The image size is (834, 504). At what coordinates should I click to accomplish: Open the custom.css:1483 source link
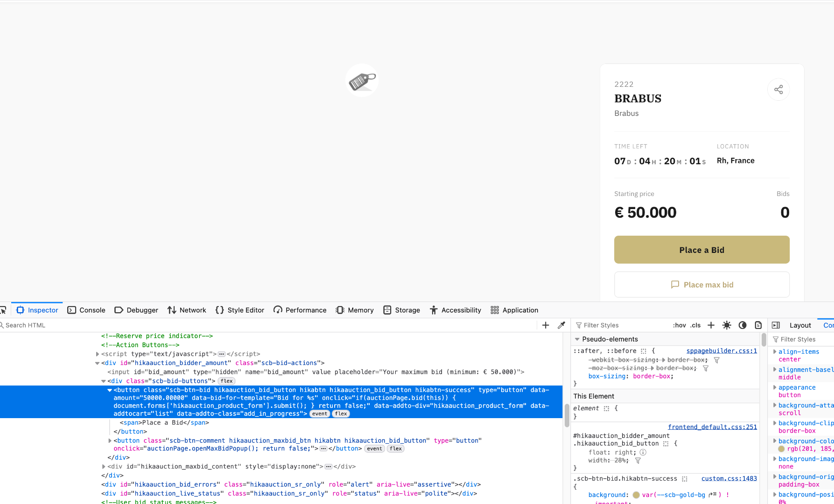click(x=729, y=479)
